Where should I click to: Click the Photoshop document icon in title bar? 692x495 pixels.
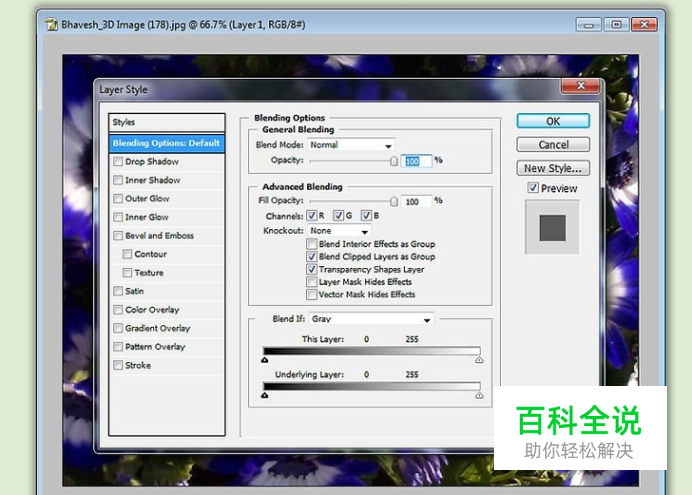click(52, 24)
